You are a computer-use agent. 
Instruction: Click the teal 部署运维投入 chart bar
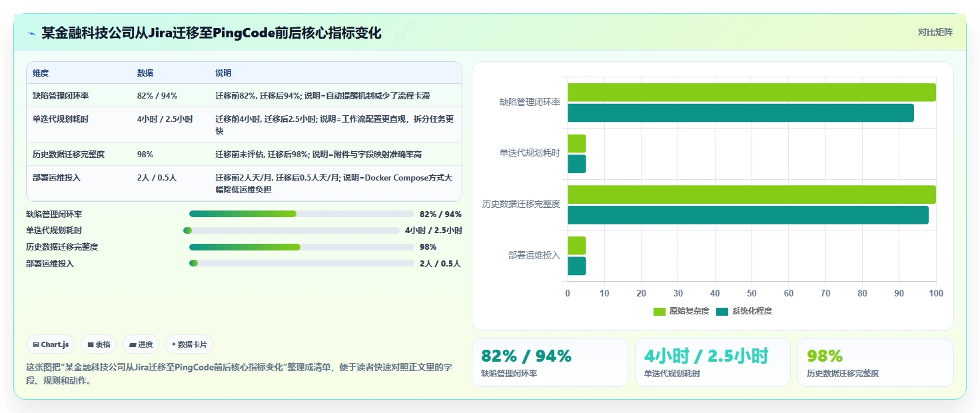pos(577,266)
